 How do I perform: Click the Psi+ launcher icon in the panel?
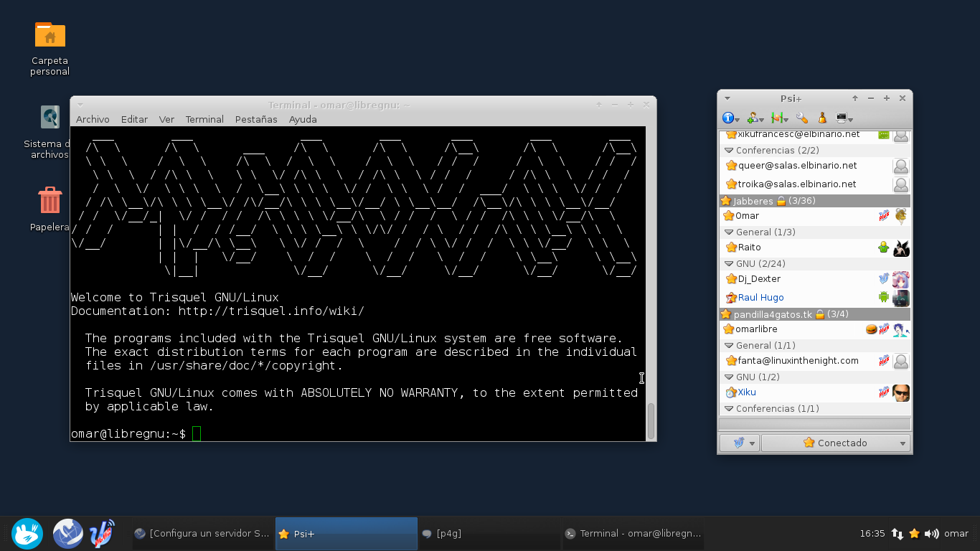click(x=103, y=534)
